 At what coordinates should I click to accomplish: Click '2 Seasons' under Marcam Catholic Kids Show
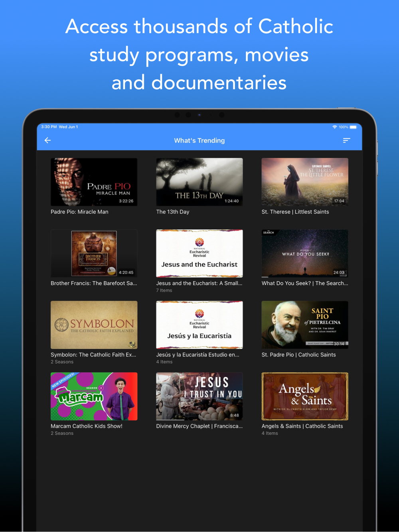click(62, 433)
